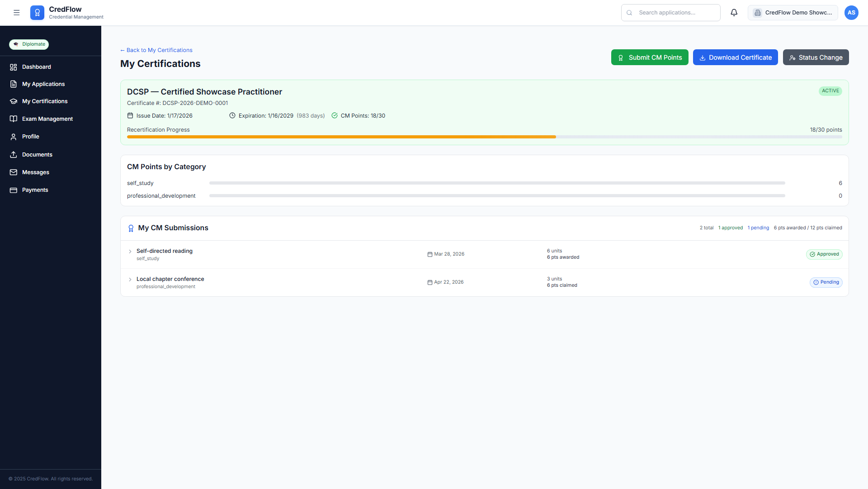868x489 pixels.
Task: Open My Applications page
Action: (x=43, y=84)
